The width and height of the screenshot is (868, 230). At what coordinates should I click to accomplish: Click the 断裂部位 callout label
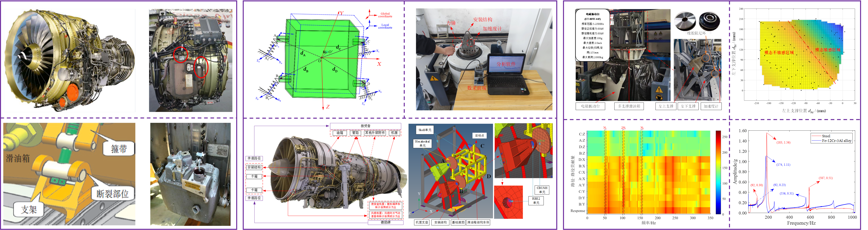[113, 194]
